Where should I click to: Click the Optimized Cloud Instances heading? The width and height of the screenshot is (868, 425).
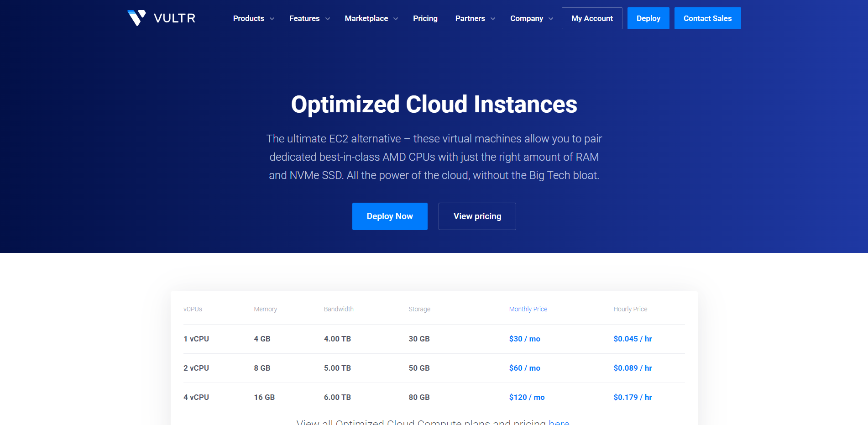434,104
